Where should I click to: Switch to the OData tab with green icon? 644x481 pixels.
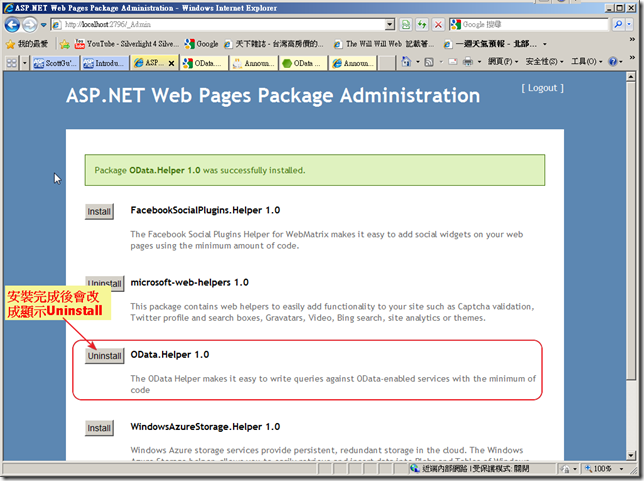pos(303,63)
